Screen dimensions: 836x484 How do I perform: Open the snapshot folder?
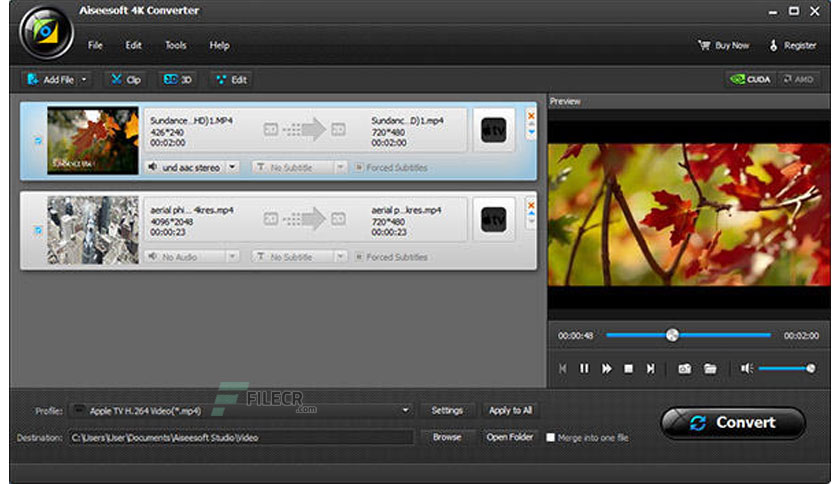point(710,368)
